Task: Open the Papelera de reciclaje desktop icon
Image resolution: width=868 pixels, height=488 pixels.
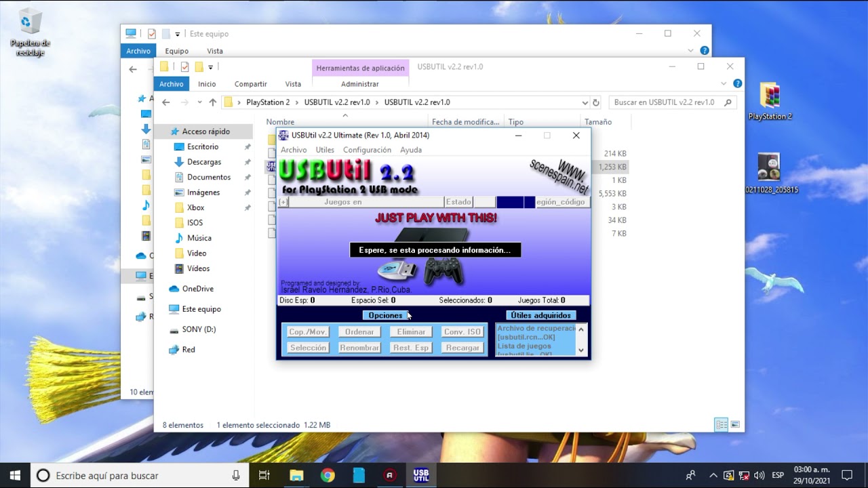Action: 30,33
